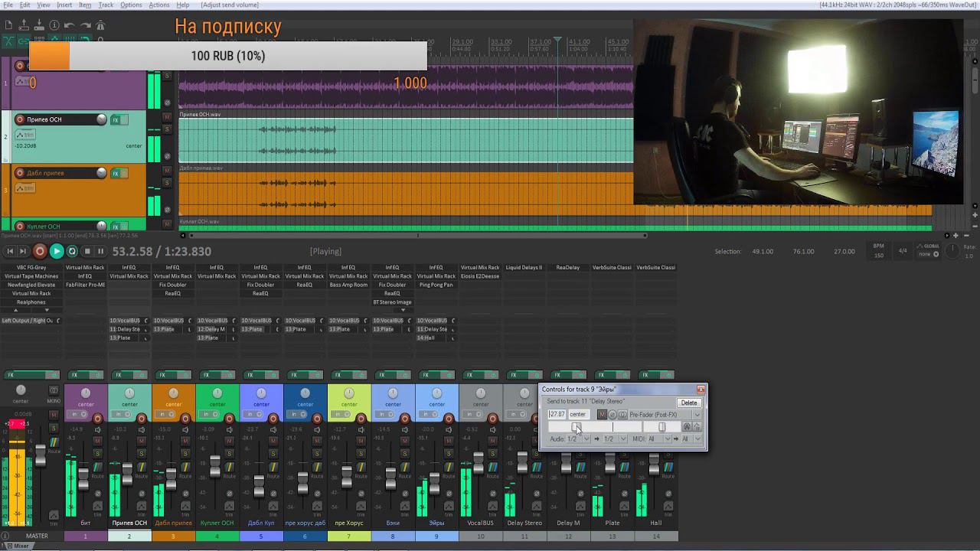The height and width of the screenshot is (551, 980).
Task: Open the File menu
Action: 8,5
